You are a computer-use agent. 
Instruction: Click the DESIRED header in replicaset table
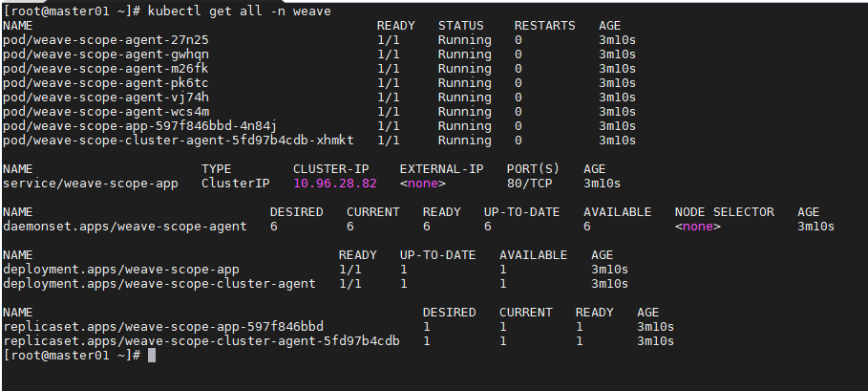tap(449, 313)
